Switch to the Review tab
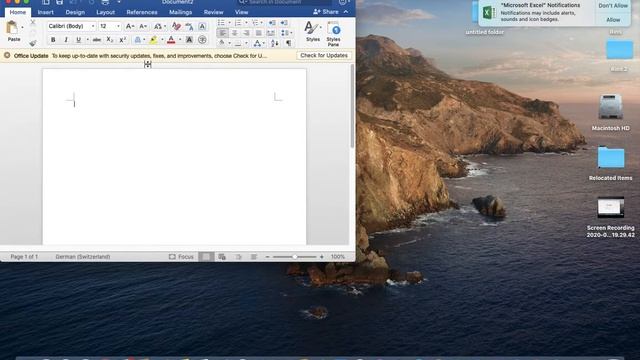 [213, 12]
